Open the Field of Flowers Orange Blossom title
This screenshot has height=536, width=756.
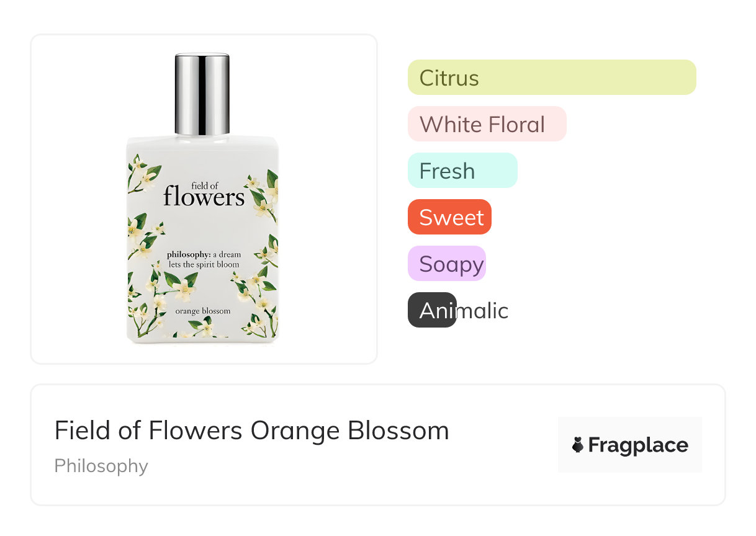pos(251,431)
